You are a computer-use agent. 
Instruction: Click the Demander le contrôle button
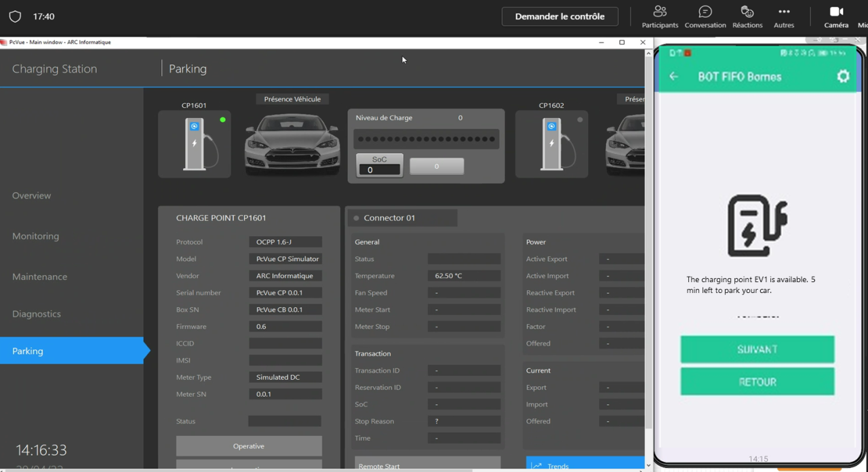point(559,16)
